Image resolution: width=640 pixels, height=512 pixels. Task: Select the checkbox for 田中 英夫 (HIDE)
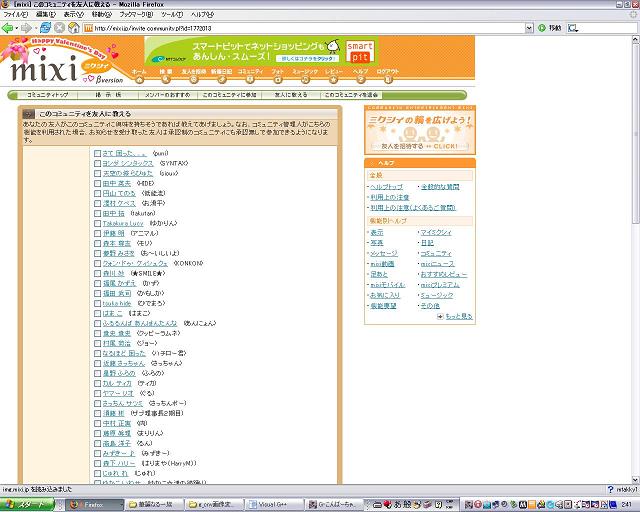97,183
